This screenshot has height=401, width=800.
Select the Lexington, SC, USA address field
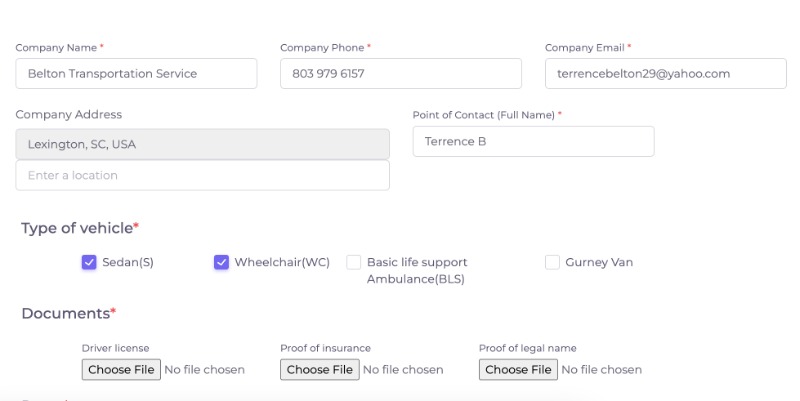pos(203,144)
